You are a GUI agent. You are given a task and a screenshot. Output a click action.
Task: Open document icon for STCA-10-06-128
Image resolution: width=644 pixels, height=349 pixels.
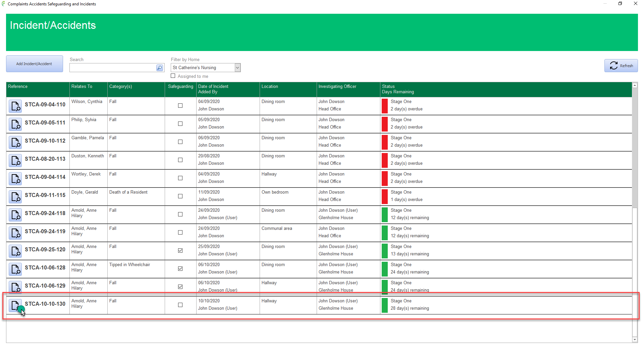pyautogui.click(x=15, y=269)
